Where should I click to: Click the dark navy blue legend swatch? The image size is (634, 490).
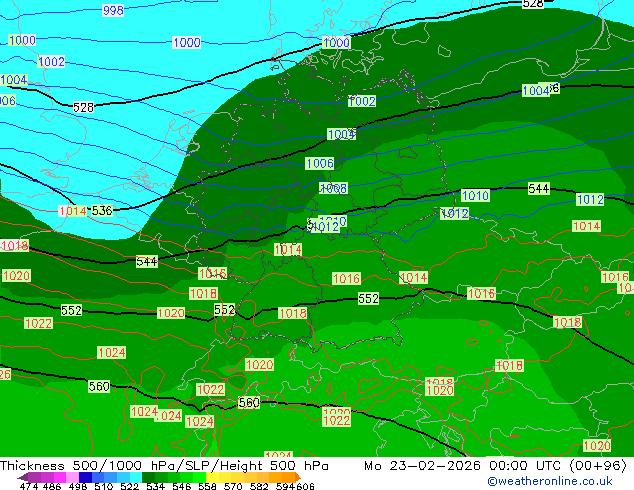point(85,477)
